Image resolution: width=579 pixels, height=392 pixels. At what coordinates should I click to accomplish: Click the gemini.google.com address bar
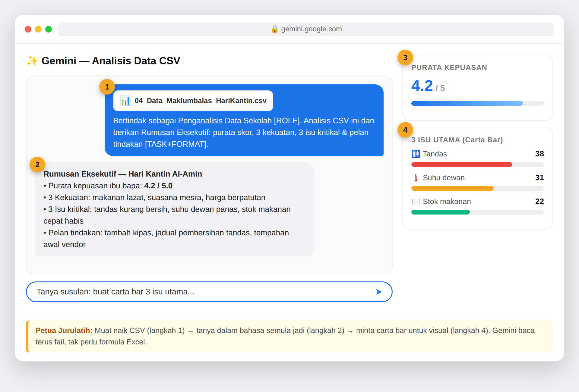pos(306,29)
